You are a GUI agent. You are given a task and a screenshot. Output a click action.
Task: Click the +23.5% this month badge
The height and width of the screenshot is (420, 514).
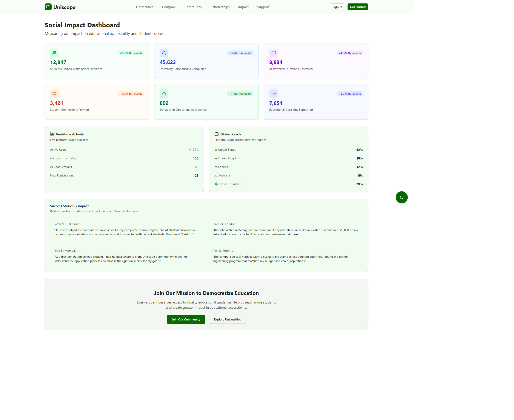[x=131, y=53]
